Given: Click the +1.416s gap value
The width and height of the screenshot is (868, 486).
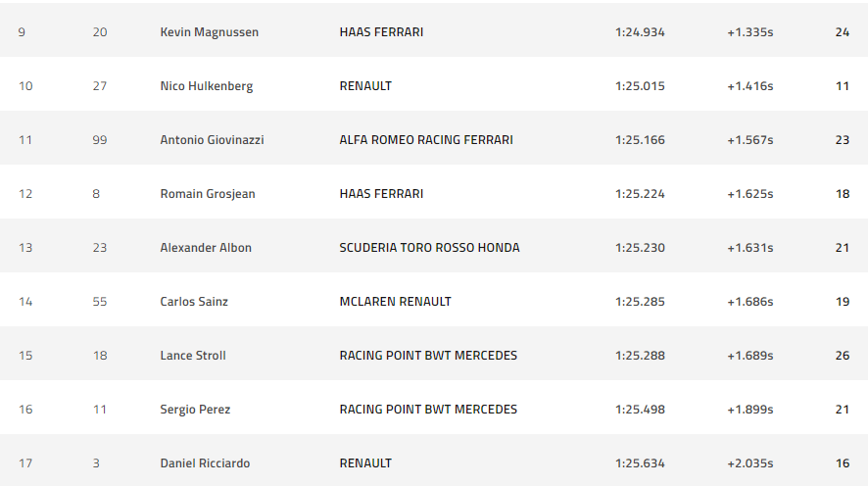Looking at the screenshot, I should pos(749,86).
